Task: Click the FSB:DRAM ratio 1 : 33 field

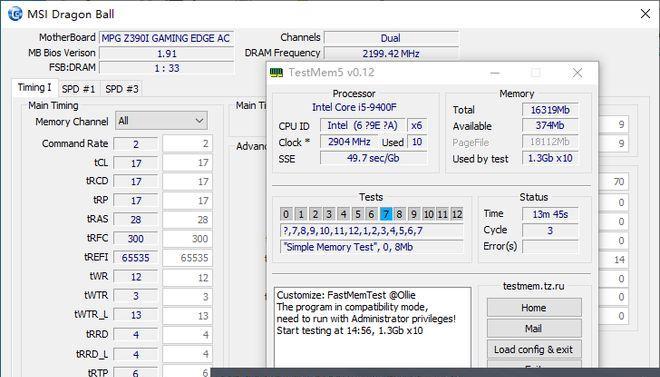Action: 166,68
